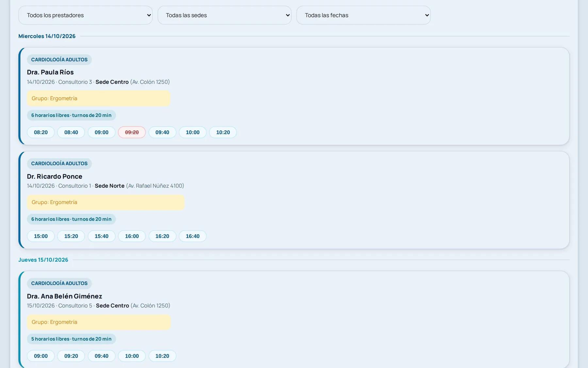Choose 09:20 slot on Jueves 15/10
The image size is (588, 368).
(x=71, y=356)
